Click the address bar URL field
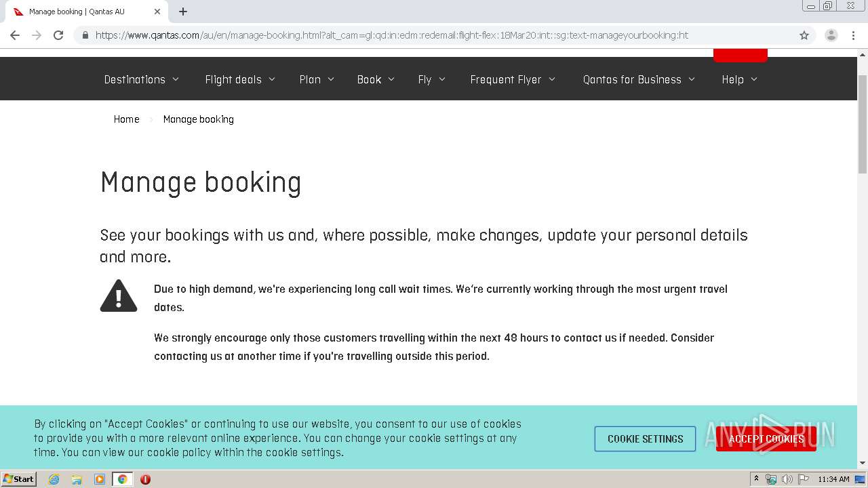Image resolution: width=868 pixels, height=488 pixels. coord(434,35)
